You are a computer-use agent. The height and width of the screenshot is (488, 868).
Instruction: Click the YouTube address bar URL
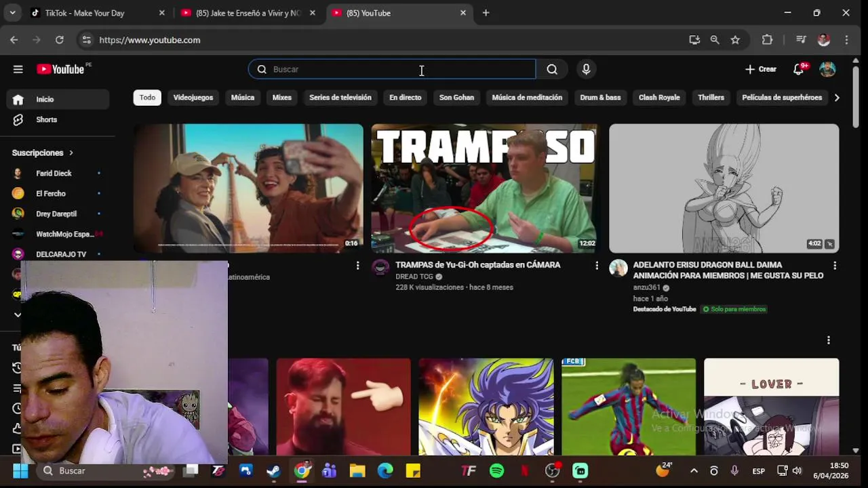click(150, 40)
